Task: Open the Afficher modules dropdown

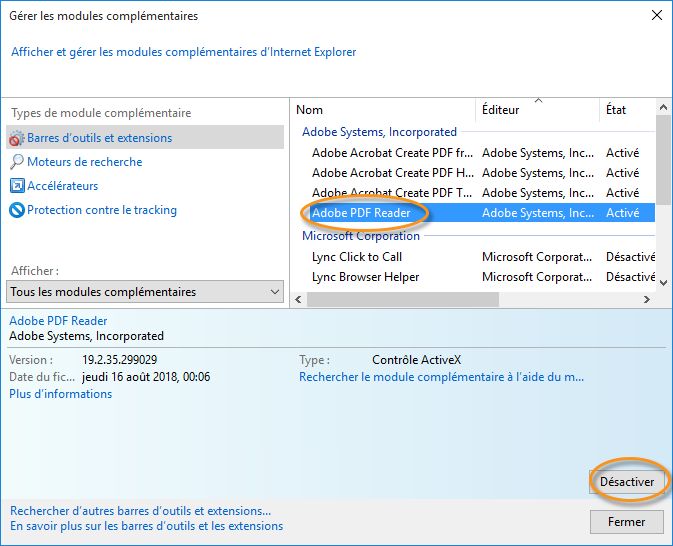Action: 146,292
